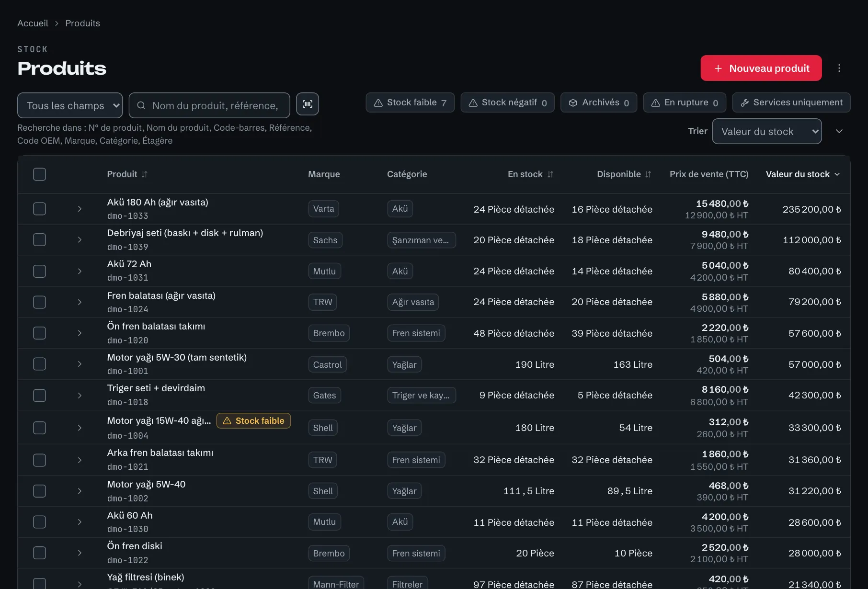868x589 pixels.
Task: Filter by Stock faible 7
Action: click(410, 102)
